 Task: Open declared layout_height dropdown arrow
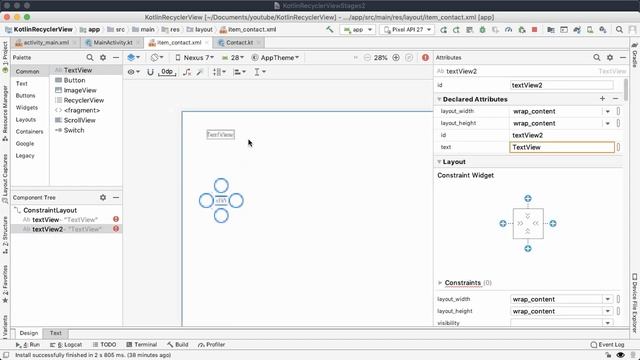pyautogui.click(x=607, y=123)
